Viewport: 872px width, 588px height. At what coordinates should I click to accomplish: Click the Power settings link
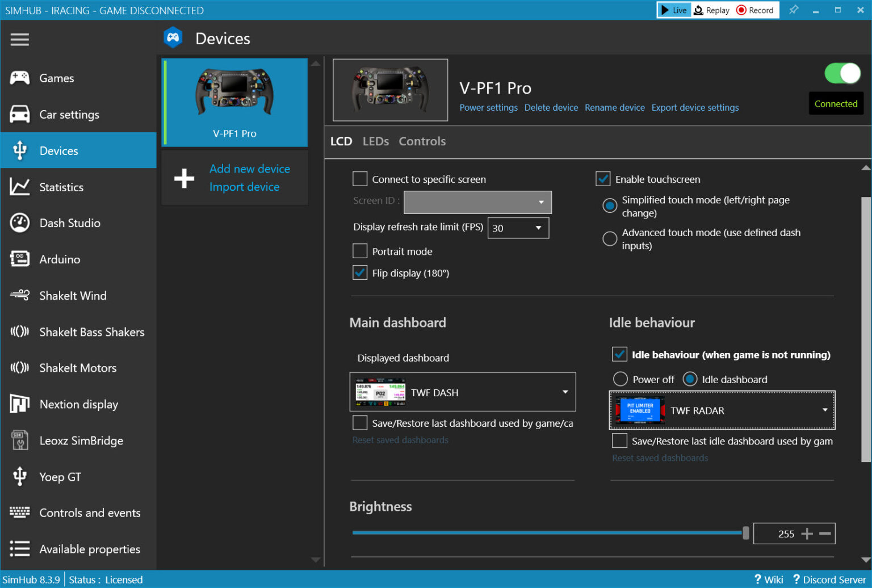coord(488,108)
